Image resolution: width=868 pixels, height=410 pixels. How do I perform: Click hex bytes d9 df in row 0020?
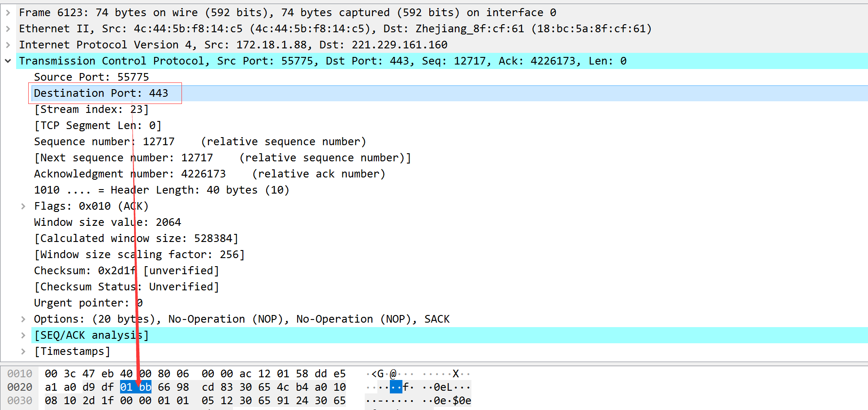click(98, 387)
